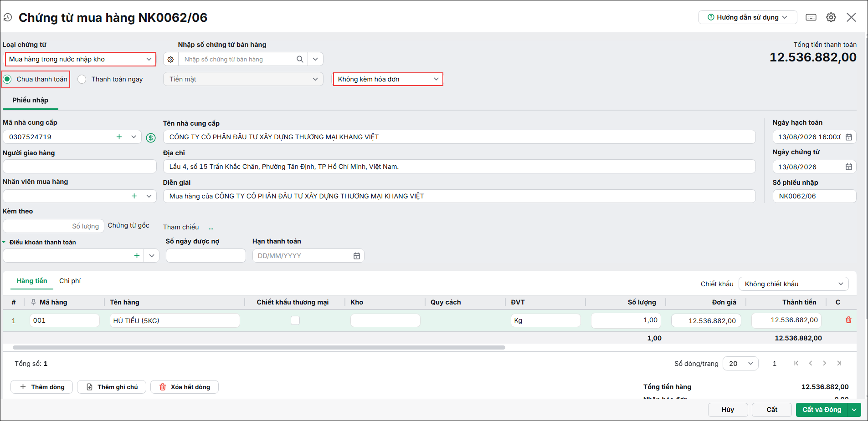Screen dimensions: 868x421
Task: Click ĐVT cell Kg
Action: point(546,320)
